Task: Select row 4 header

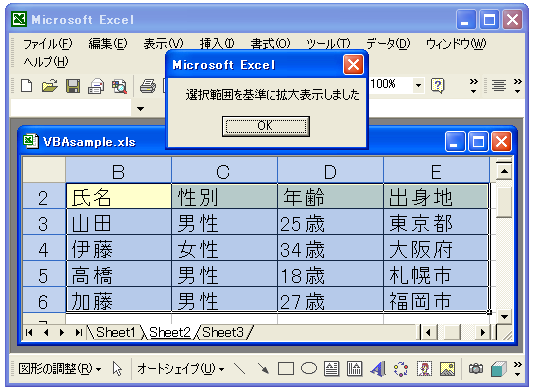Action: pos(44,249)
